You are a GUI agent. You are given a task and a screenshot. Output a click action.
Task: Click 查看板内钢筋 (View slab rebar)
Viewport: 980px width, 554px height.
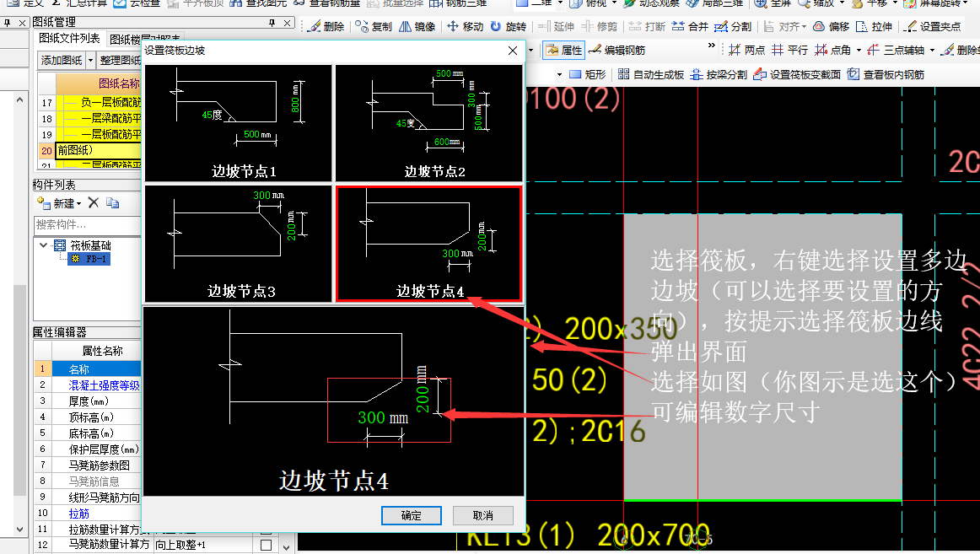886,74
